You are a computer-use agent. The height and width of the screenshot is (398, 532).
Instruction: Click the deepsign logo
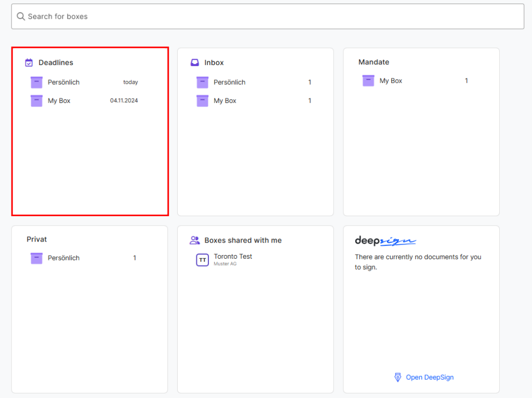coord(385,241)
